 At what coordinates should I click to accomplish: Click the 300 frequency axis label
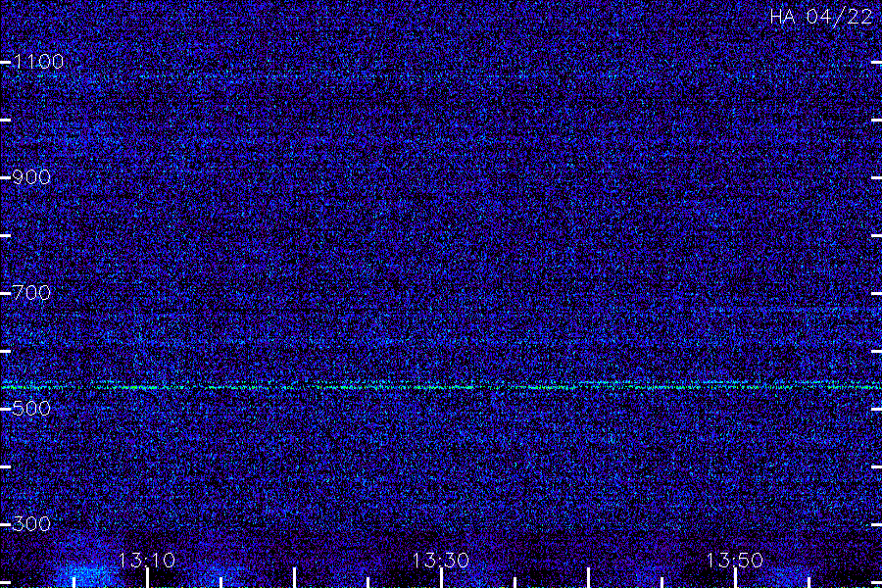(x=31, y=524)
